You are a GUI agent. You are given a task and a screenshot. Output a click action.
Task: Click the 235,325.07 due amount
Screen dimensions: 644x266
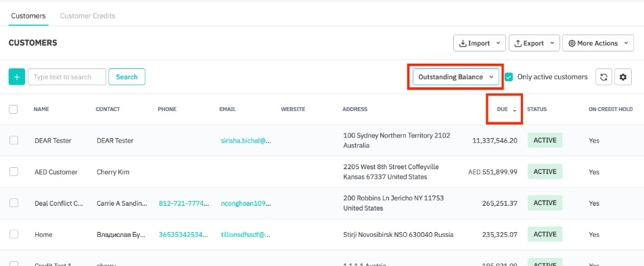(499, 234)
